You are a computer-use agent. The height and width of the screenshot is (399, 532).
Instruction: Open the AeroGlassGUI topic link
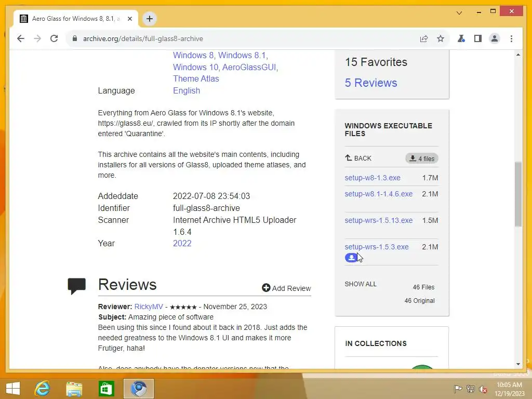tap(249, 67)
